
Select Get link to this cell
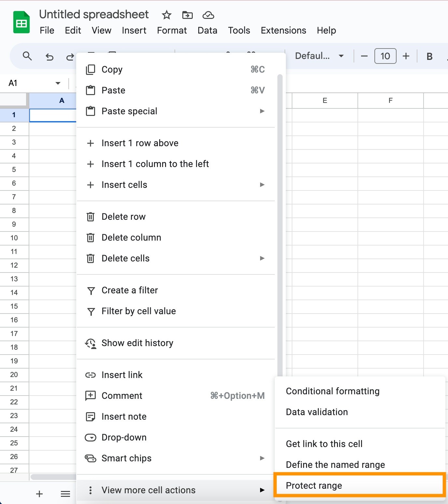coord(360,444)
